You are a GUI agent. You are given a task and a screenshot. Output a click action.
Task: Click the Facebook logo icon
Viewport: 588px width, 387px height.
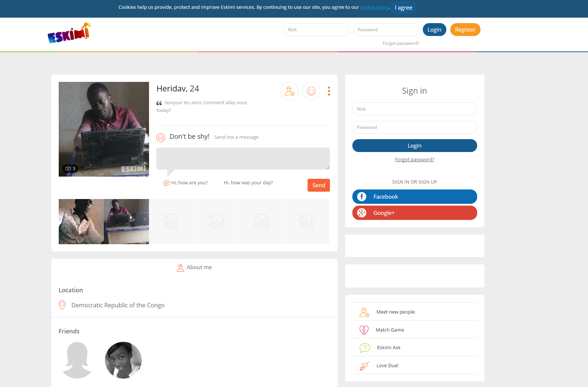click(x=362, y=197)
